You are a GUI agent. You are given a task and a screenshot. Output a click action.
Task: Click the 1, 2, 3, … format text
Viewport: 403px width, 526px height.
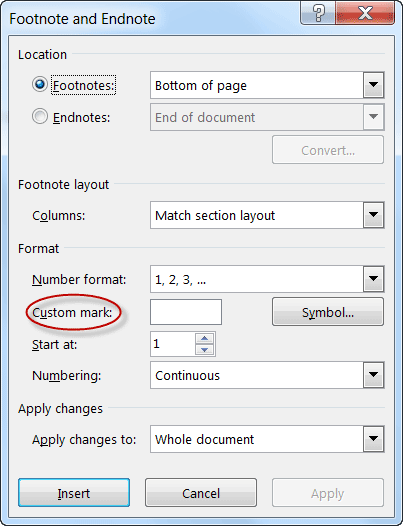(181, 279)
